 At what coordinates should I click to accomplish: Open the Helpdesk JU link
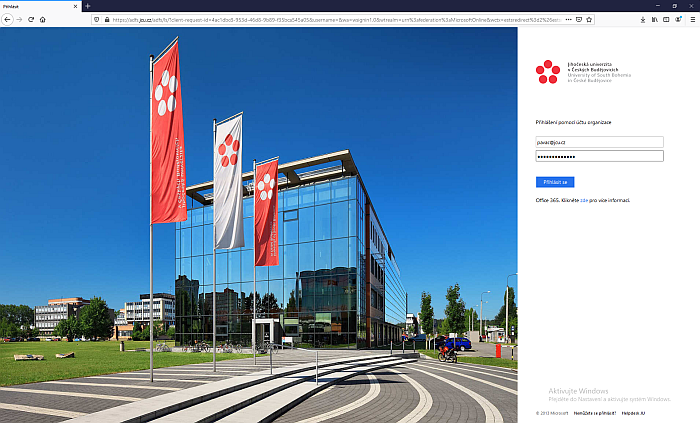(633, 413)
